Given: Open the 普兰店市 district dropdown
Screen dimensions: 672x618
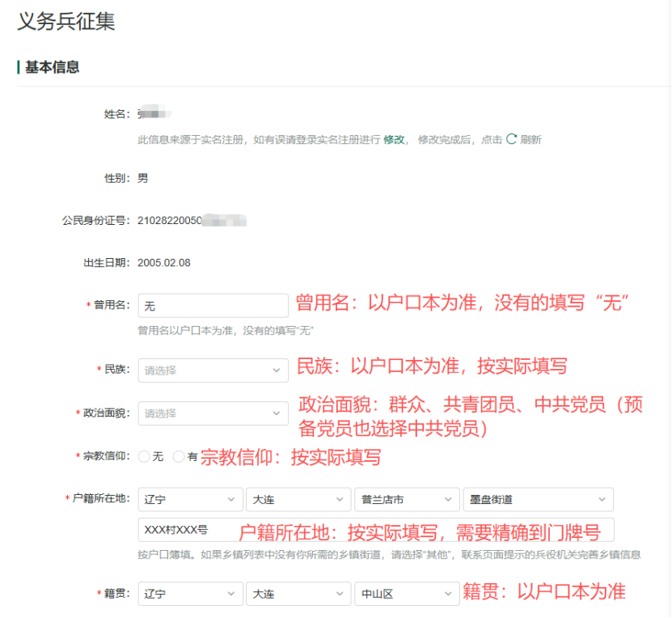Looking at the screenshot, I should pos(406,500).
